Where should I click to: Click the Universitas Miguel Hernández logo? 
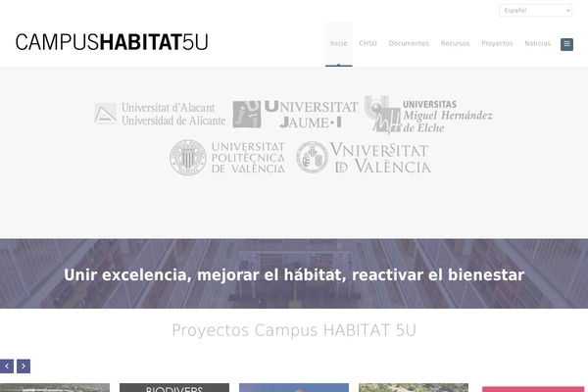(428, 115)
